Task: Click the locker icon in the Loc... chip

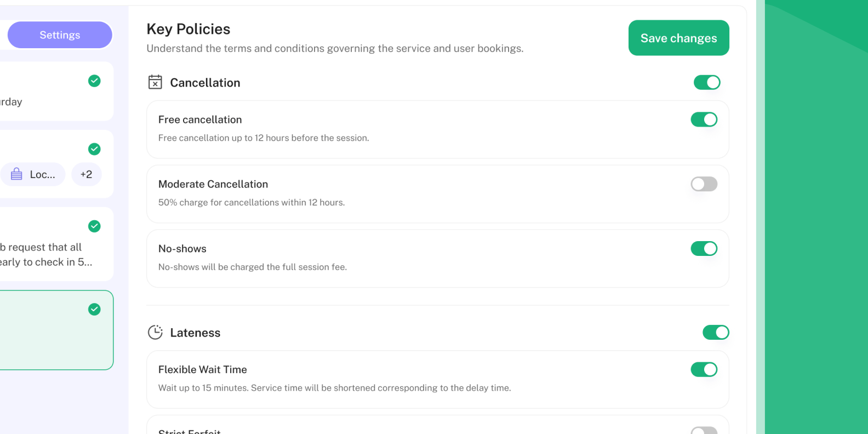Action: pos(17,174)
